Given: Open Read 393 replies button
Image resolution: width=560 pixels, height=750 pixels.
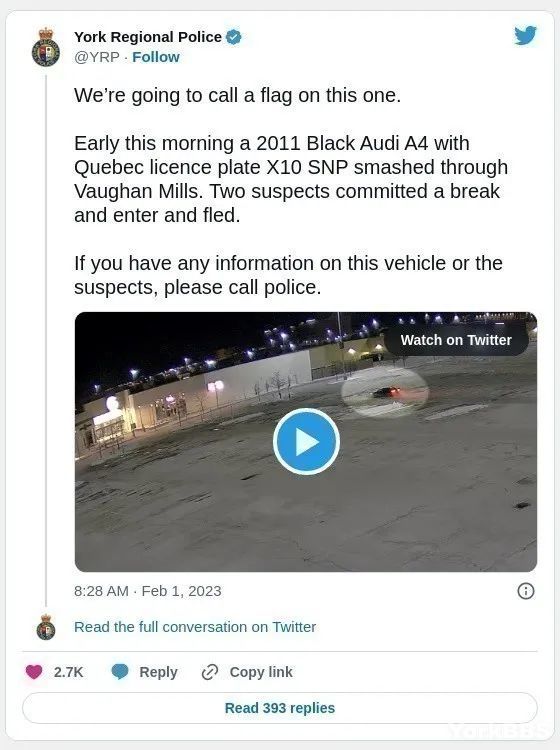Looking at the screenshot, I should click(280, 708).
